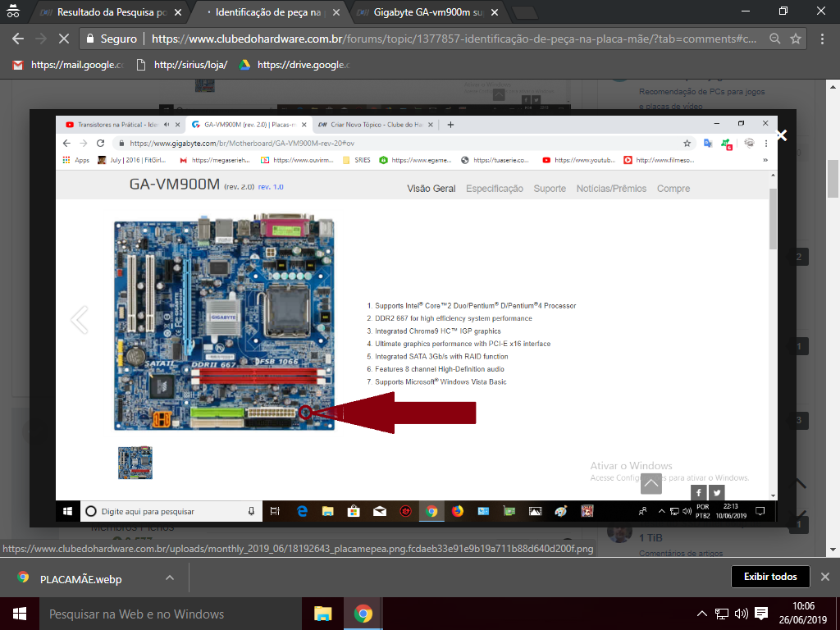Open the drive.google.com bookmark
Viewport: 840px width, 630px height.
click(x=294, y=65)
